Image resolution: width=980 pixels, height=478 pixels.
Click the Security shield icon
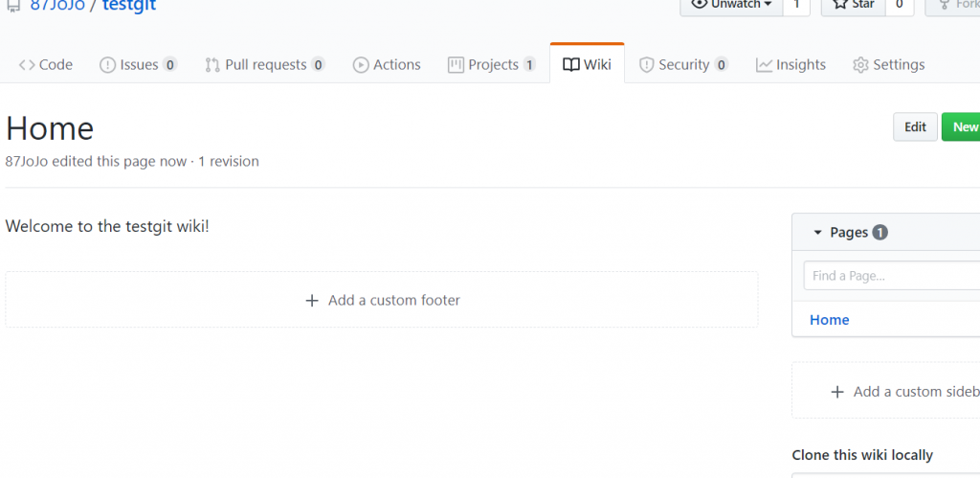click(647, 65)
